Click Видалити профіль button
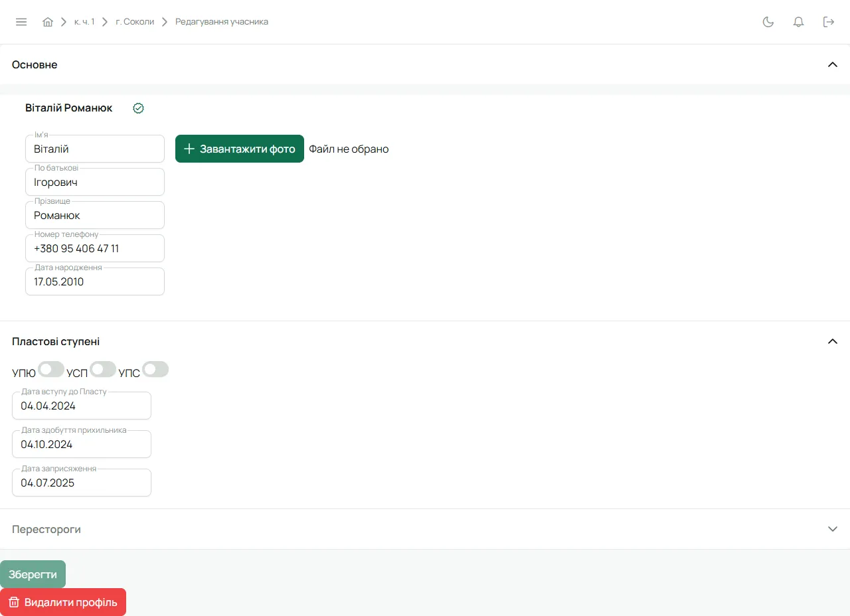 click(63, 602)
